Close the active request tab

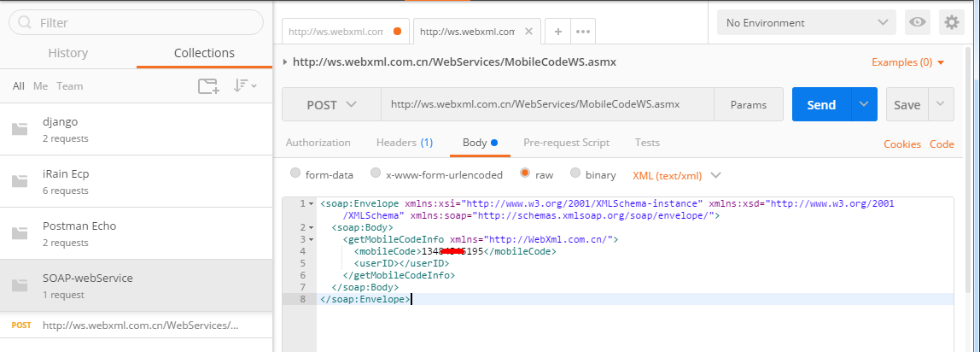point(528,32)
